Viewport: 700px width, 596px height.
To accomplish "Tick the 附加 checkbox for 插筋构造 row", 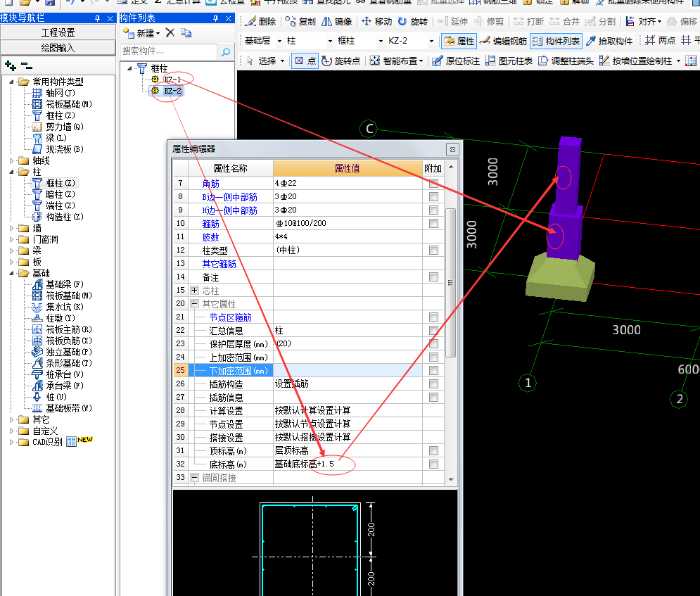I will click(x=433, y=384).
